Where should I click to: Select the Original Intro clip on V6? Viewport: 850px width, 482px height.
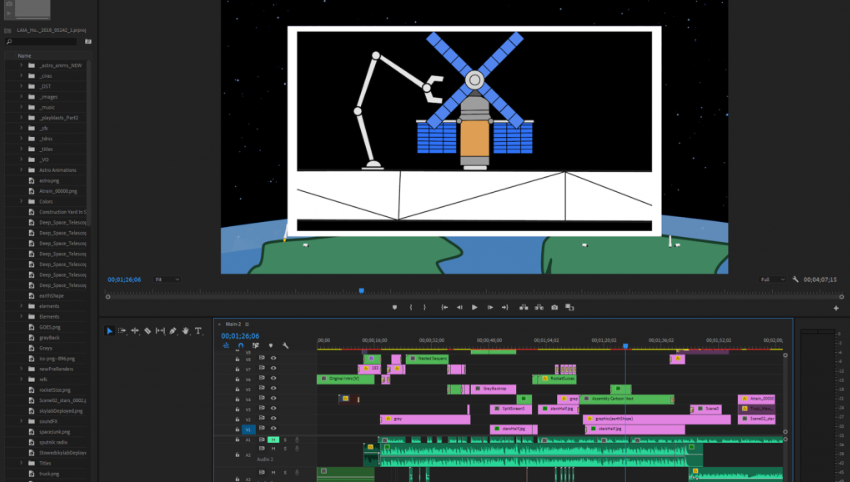[x=345, y=378]
